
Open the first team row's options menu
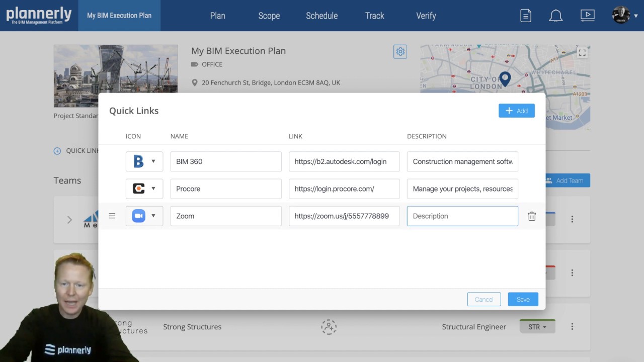(x=572, y=219)
